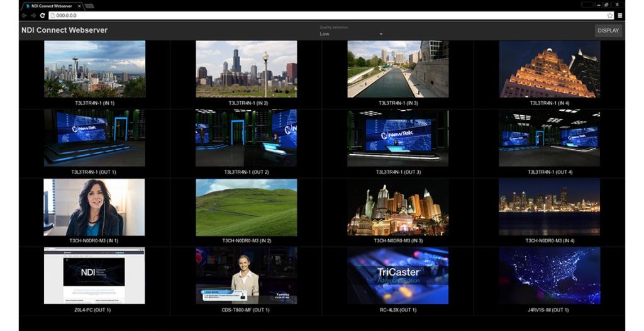Viewport: 644px width, 331px height.
Task: Expand the Quality selection dropdown
Action: (x=351, y=34)
